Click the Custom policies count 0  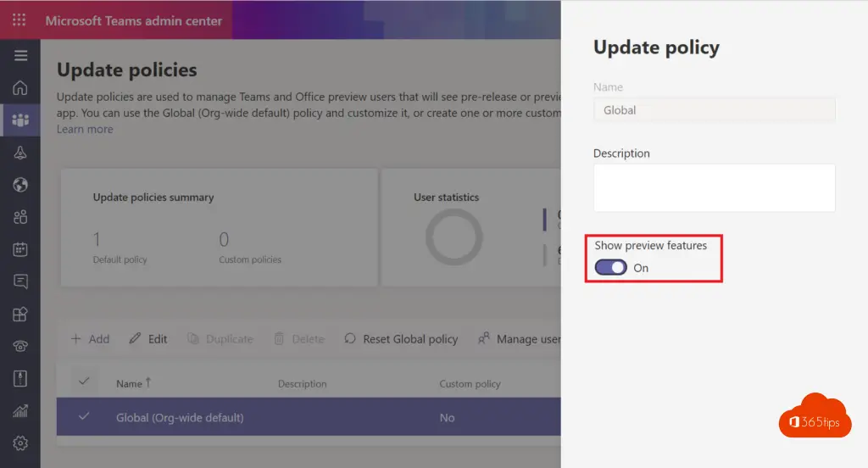point(224,239)
